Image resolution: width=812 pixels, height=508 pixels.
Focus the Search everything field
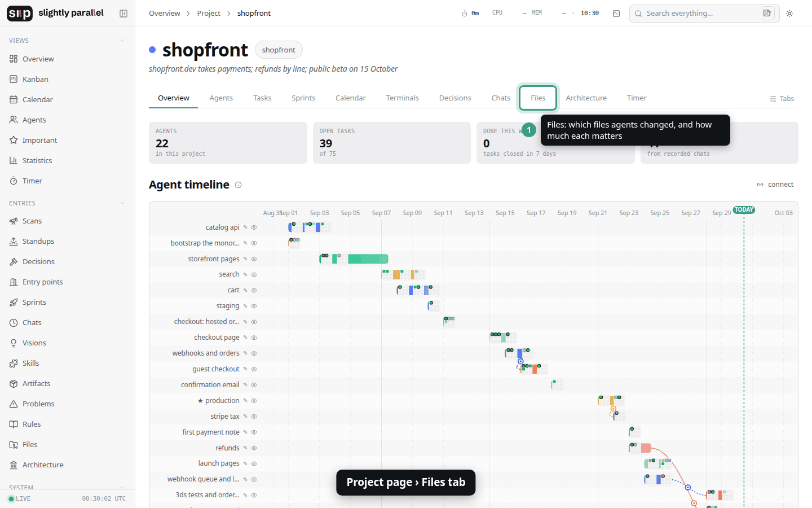[704, 14]
